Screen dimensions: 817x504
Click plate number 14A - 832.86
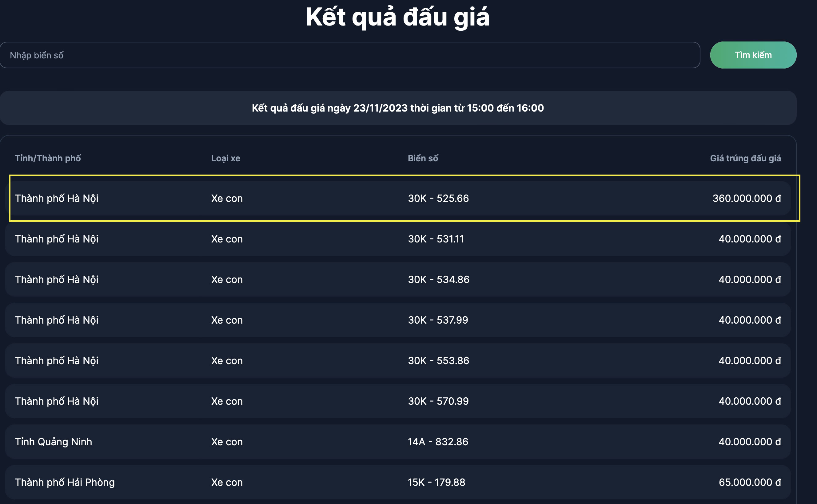(438, 442)
